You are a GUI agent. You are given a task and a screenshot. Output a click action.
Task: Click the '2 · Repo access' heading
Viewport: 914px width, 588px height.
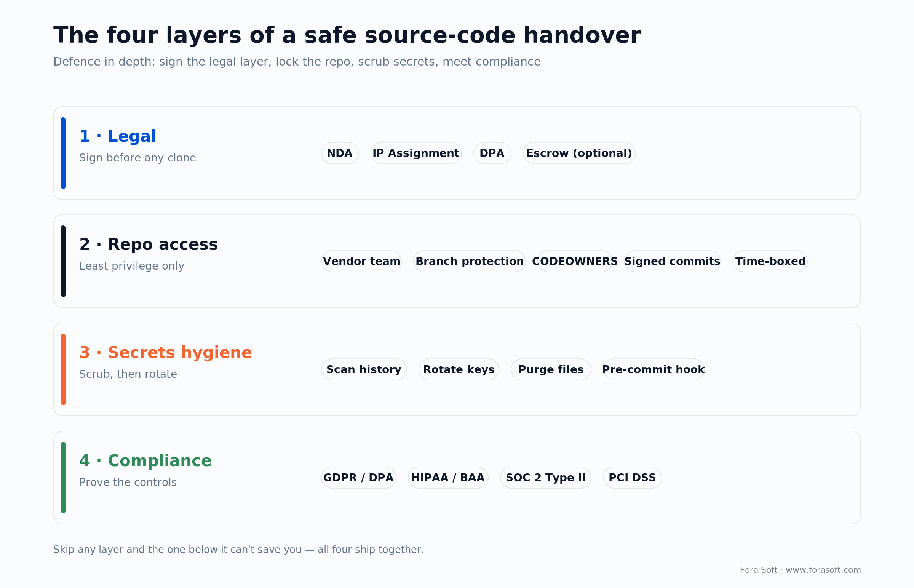point(149,244)
